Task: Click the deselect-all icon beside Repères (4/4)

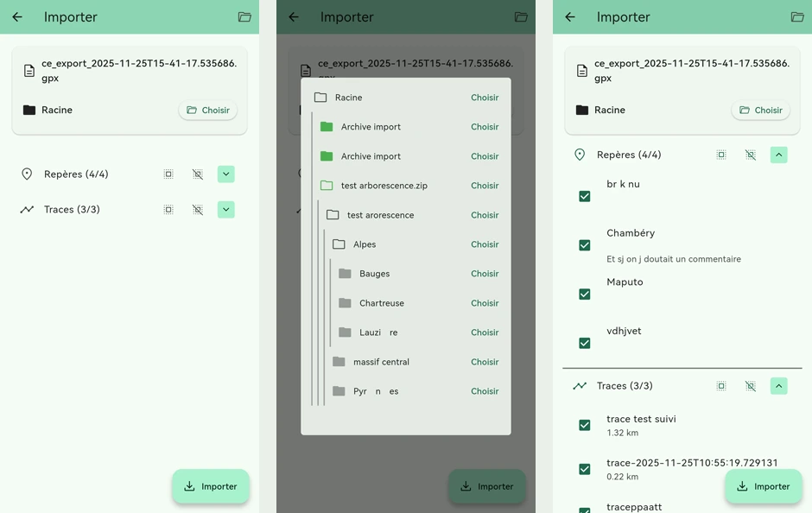Action: click(x=197, y=174)
